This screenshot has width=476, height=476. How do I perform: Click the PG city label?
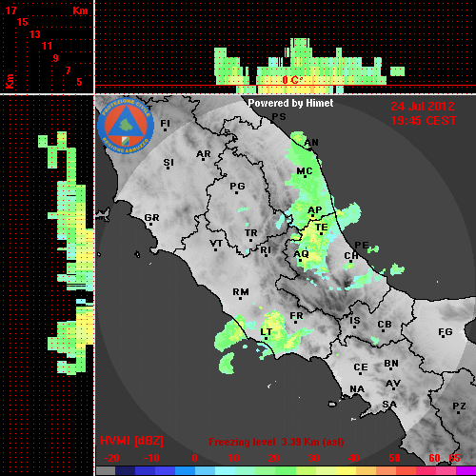[237, 186]
